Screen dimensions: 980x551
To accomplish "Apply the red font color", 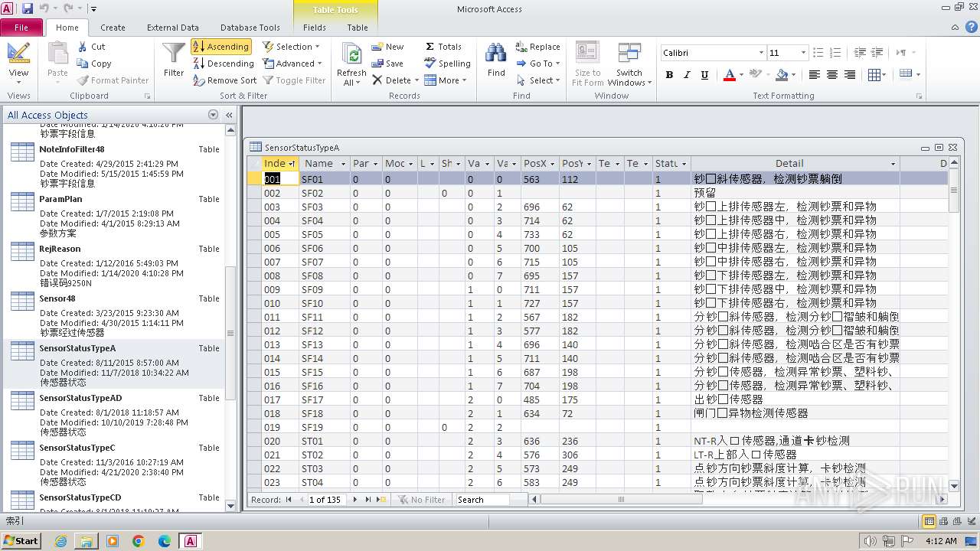I will point(728,75).
